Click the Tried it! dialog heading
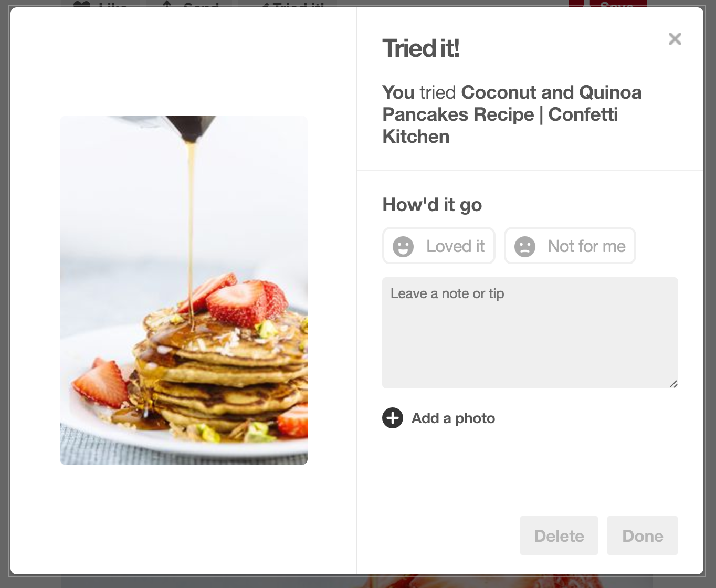 tap(421, 48)
